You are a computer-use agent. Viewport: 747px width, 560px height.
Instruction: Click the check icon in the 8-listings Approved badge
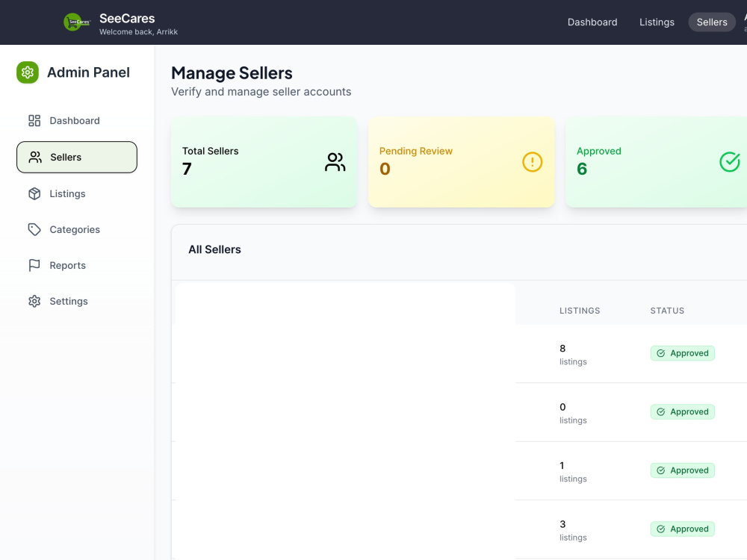click(x=661, y=353)
